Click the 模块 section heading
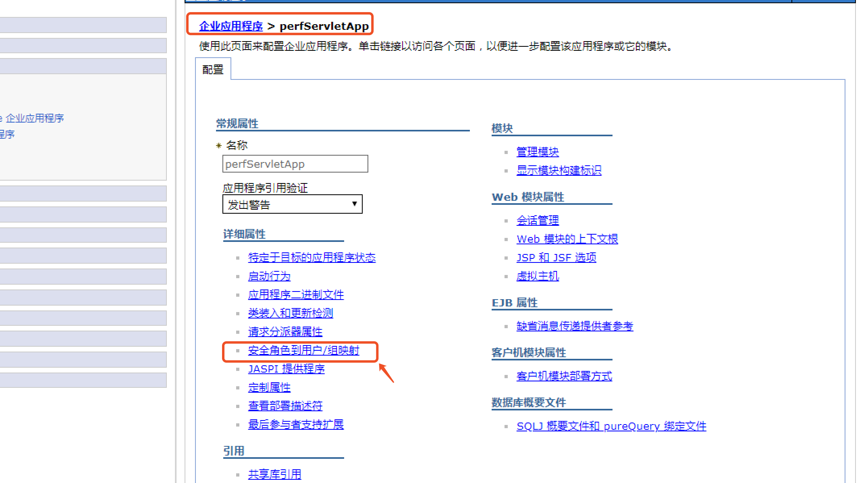 (502, 129)
